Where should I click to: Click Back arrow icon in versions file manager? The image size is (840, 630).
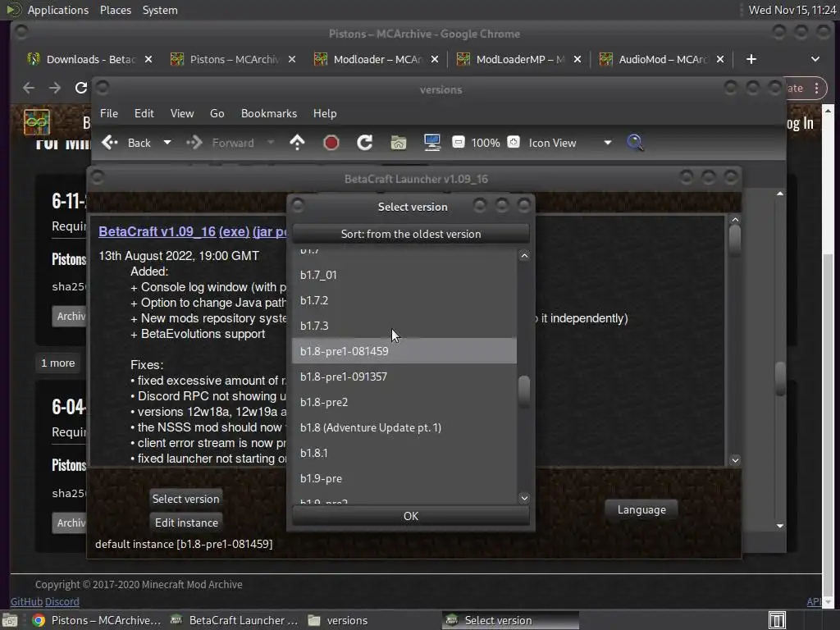coord(110,143)
